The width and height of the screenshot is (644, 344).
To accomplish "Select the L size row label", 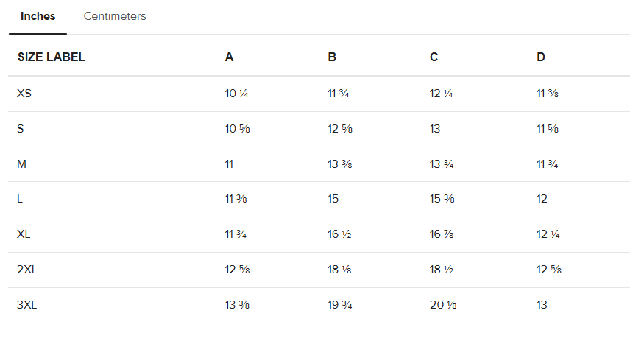I will (20, 199).
